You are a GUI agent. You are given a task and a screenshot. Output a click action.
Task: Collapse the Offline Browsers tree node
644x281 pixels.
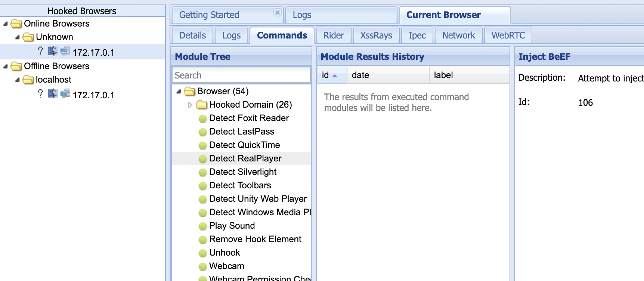pyautogui.click(x=5, y=67)
